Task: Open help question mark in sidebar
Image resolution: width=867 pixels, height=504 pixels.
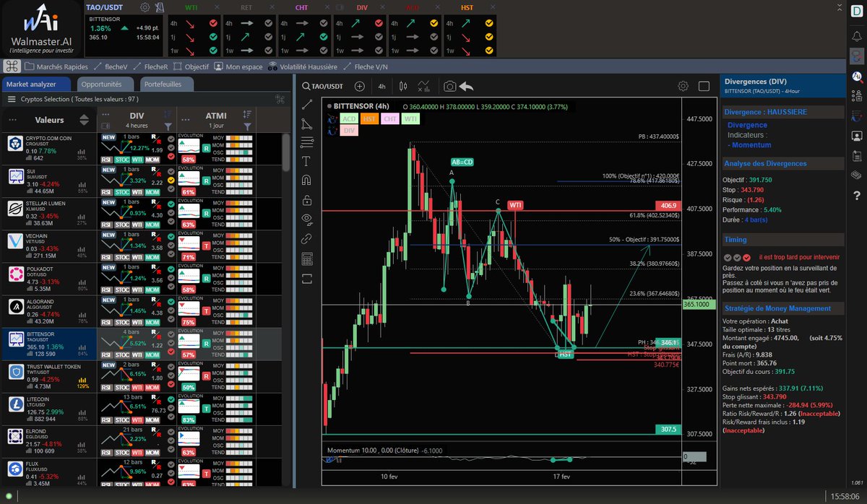Action: 856,196
